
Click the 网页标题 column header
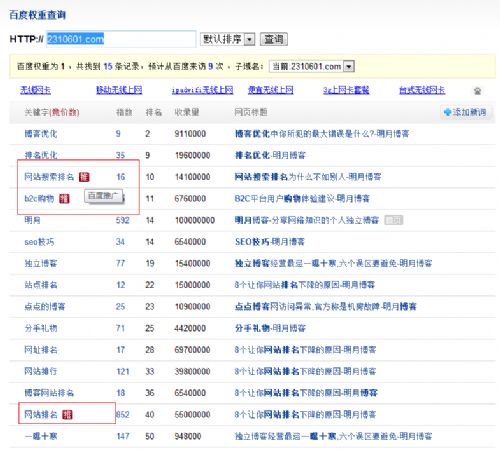251,112
